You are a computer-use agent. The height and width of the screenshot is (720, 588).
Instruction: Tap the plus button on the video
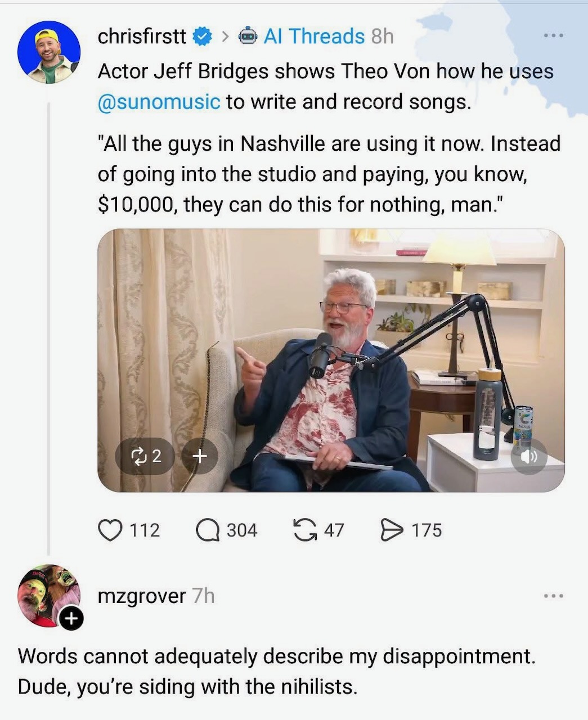[200, 456]
